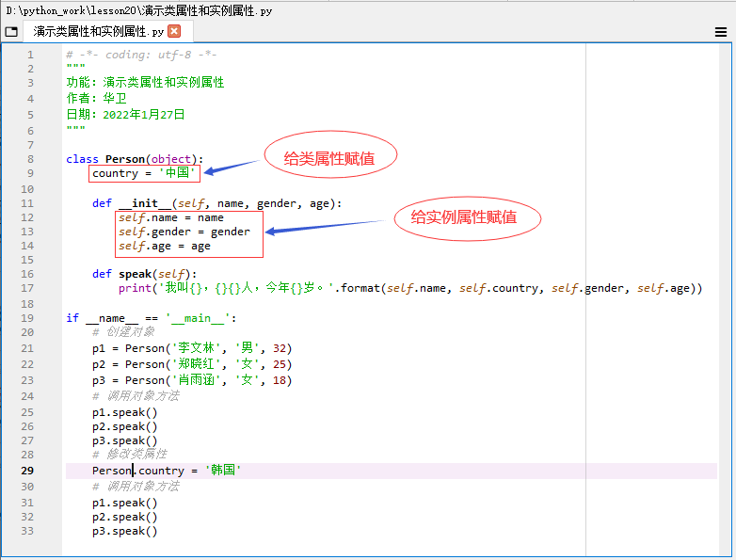Click the '# -*- coding: utf-8 -*-' comment
This screenshot has height=560, width=736.
(141, 55)
